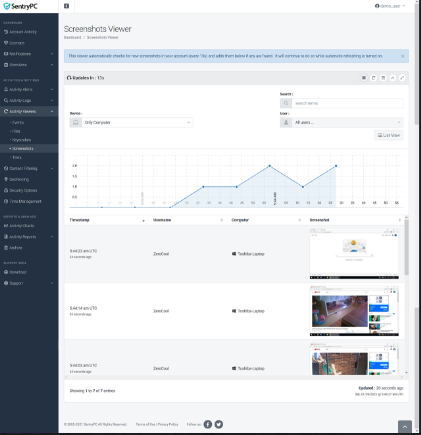Select Keystrokes in the Activity Viewers submenu
This screenshot has width=421, height=435.
pos(21,140)
